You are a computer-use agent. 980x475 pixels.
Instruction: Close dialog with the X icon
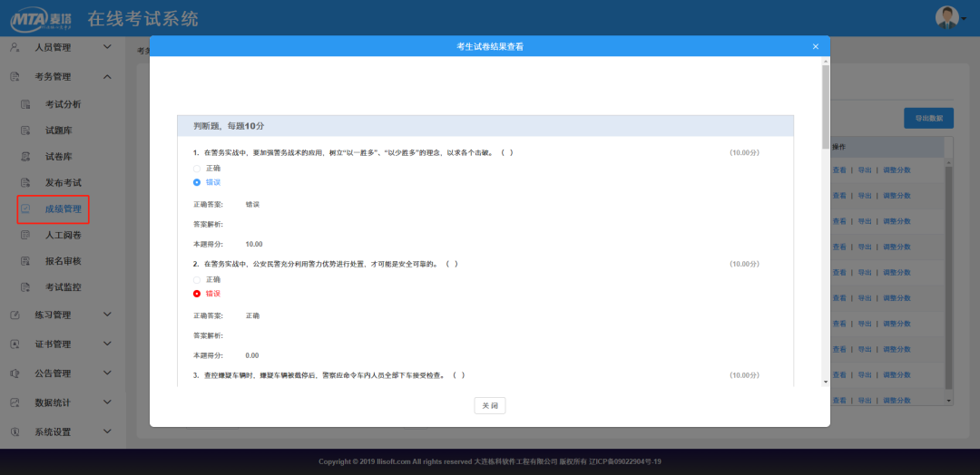tap(815, 46)
